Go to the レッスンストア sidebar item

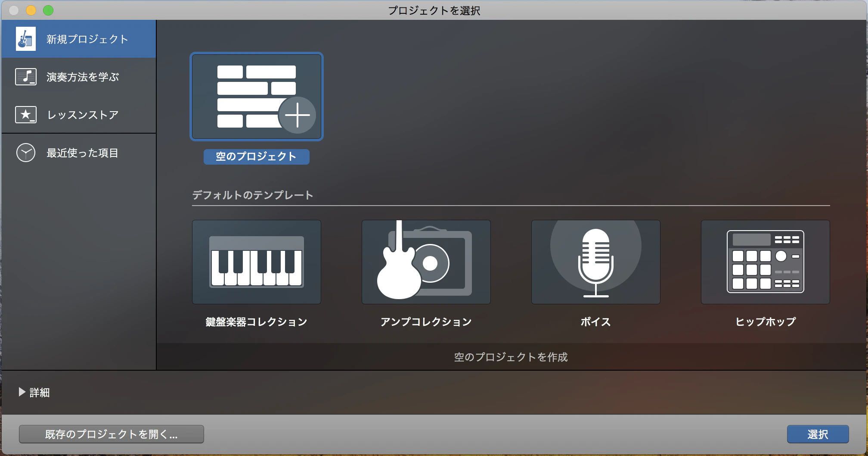tap(79, 115)
